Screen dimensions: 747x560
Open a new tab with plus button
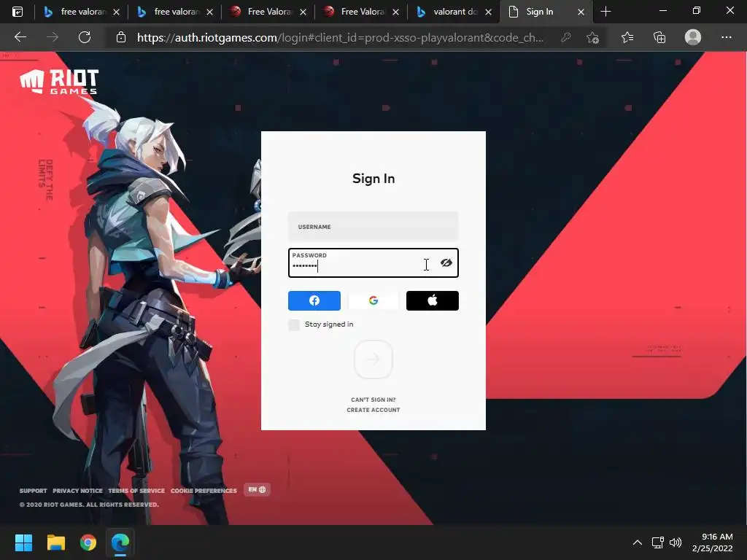point(605,12)
